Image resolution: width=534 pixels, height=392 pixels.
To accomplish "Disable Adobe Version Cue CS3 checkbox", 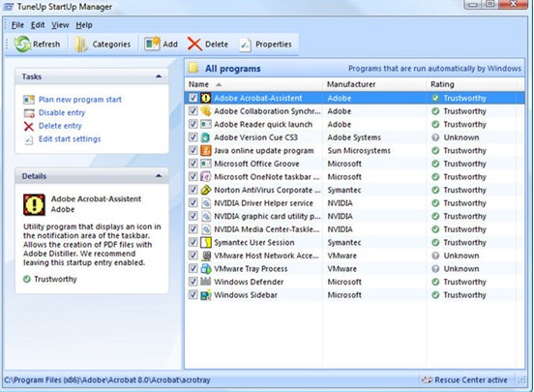I will point(193,137).
